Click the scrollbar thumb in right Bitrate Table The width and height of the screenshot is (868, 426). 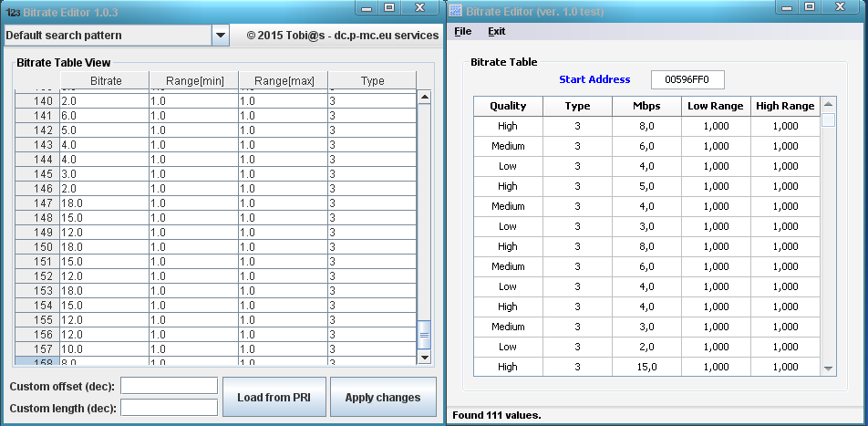[x=828, y=120]
